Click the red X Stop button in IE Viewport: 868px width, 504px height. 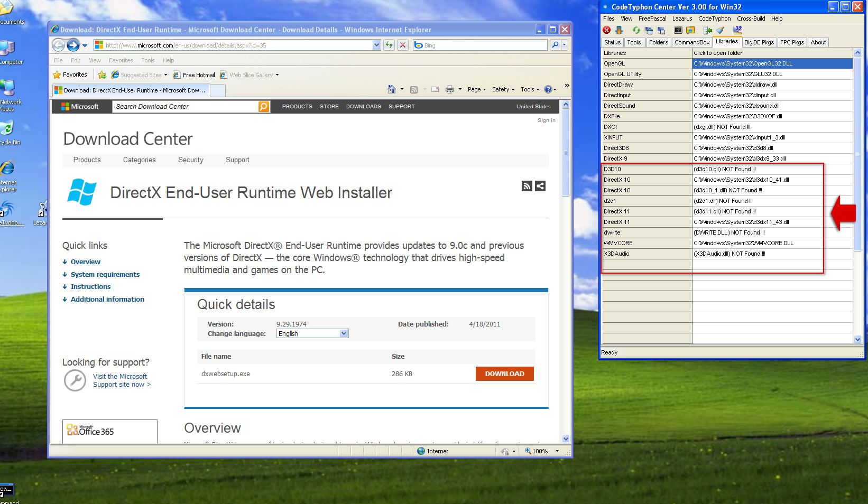pyautogui.click(x=403, y=45)
